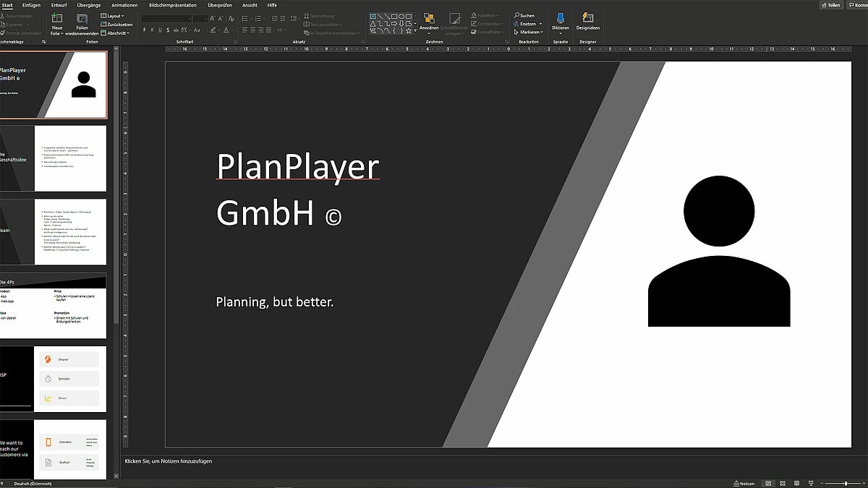Toggle strikethrough formatting
Image resolution: width=868 pixels, height=488 pixels.
tap(176, 30)
